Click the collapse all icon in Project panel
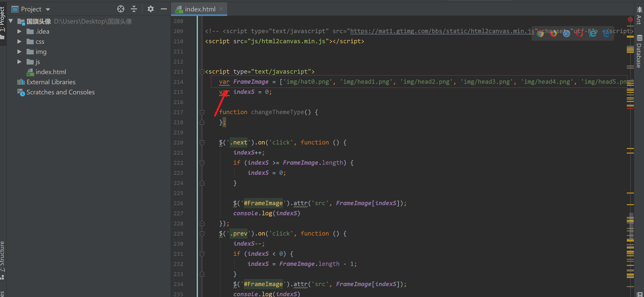The image size is (644, 297). [x=134, y=9]
